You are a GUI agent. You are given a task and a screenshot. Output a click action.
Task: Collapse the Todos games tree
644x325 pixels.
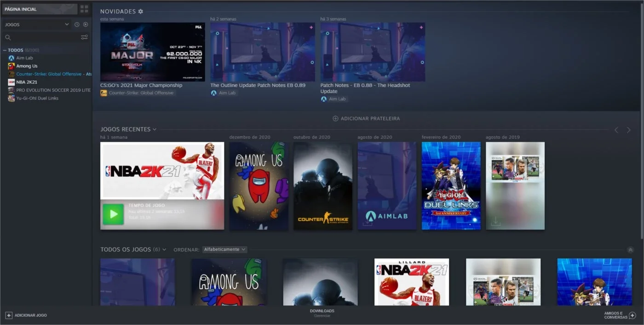coord(5,50)
